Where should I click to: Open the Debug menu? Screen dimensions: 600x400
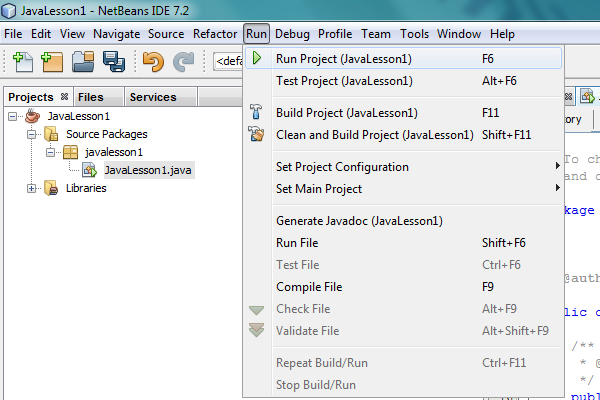tap(292, 34)
